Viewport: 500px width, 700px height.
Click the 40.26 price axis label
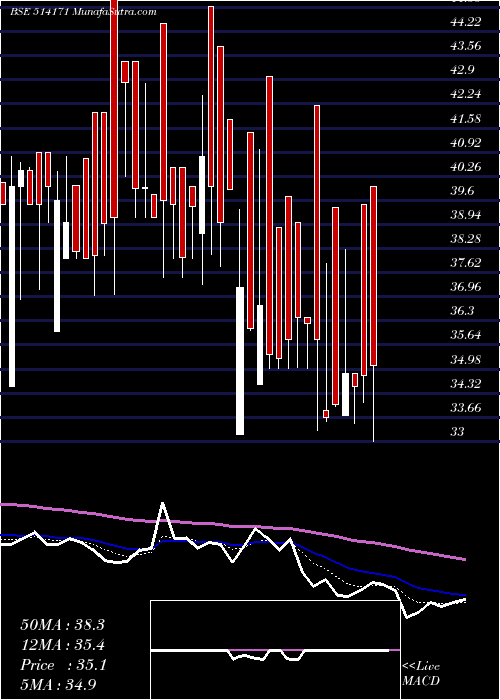click(467, 167)
